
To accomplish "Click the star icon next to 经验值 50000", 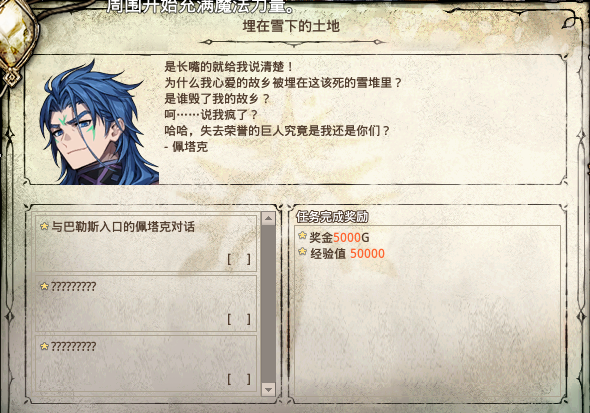I will pyautogui.click(x=303, y=251).
